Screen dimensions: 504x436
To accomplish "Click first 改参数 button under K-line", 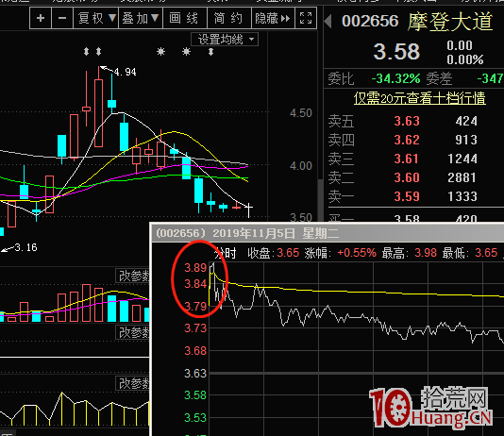I will coord(133,276).
